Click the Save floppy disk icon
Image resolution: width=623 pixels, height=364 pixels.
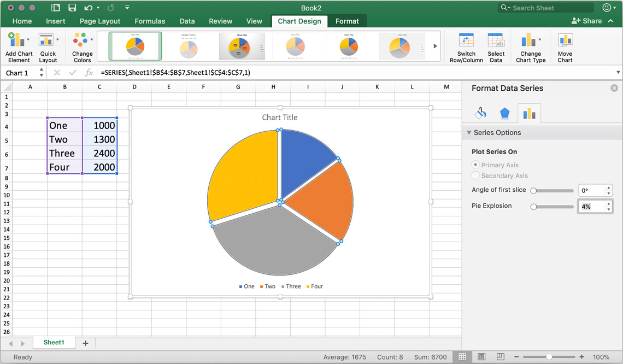click(72, 8)
